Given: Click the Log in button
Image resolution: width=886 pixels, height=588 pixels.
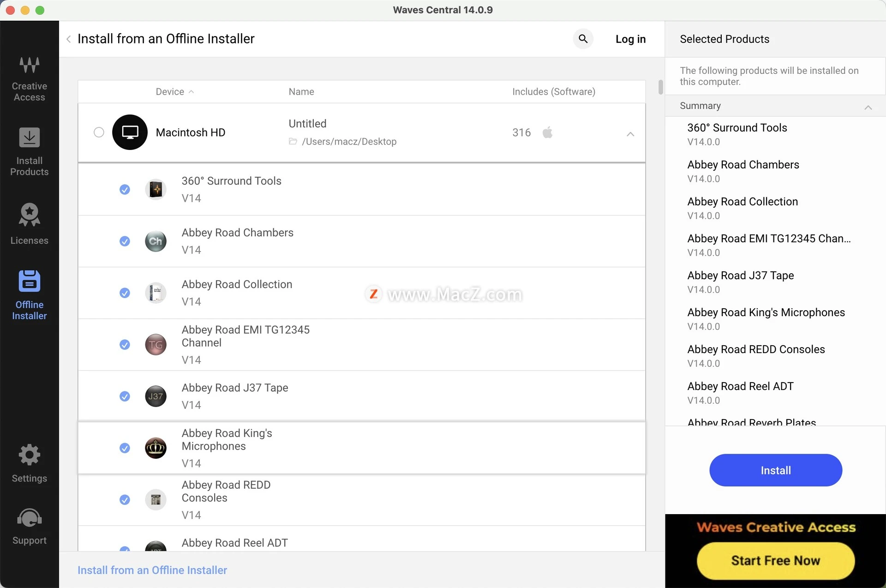Looking at the screenshot, I should (630, 39).
